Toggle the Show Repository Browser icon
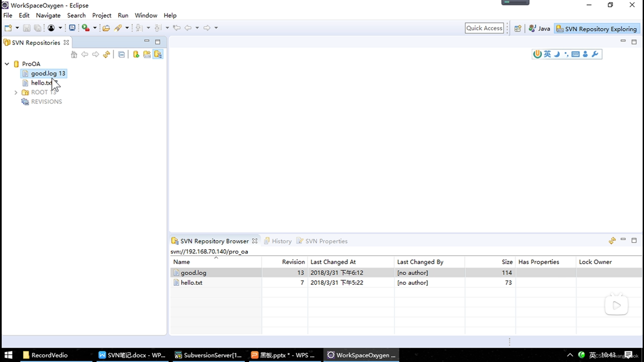644x362 pixels. 158,54
